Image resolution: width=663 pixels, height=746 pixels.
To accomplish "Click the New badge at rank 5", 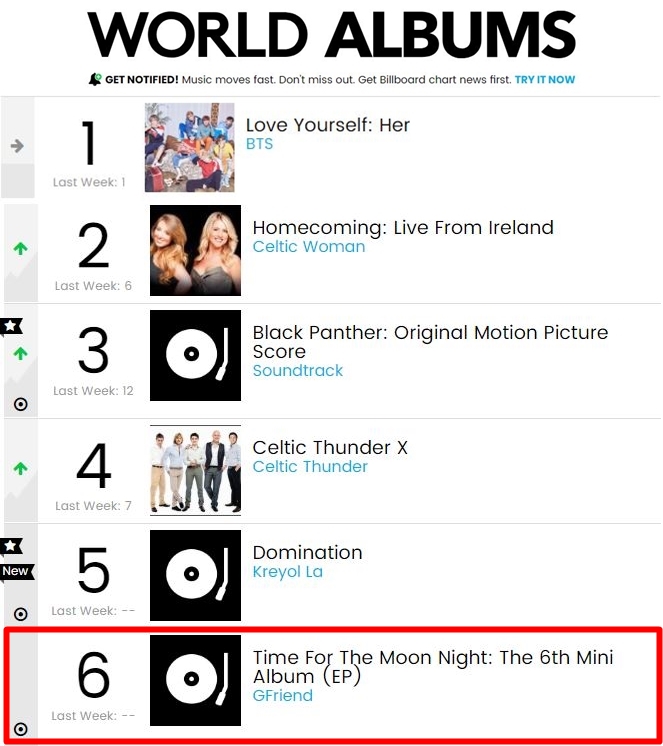I will [16, 571].
